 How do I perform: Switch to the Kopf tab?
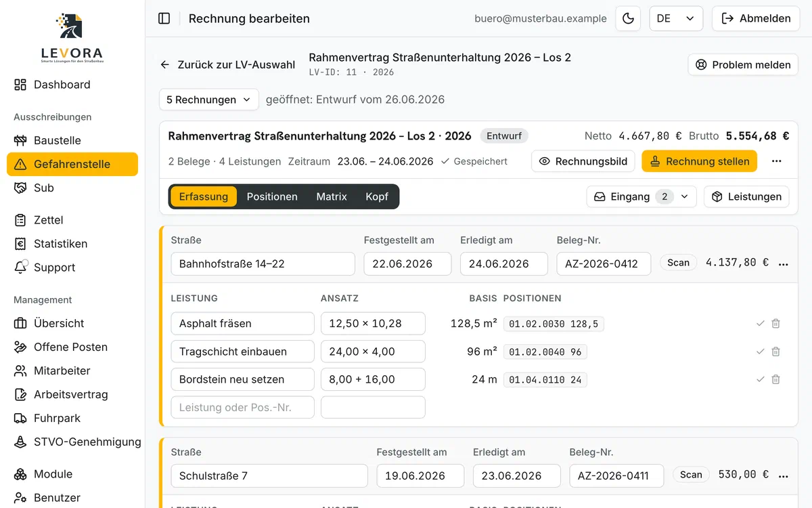coord(377,196)
